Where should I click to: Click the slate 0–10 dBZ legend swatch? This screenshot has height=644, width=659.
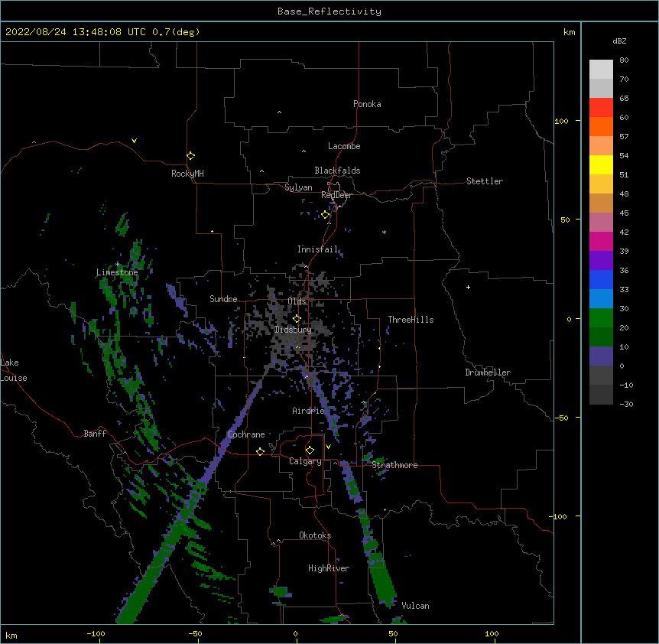pos(601,356)
